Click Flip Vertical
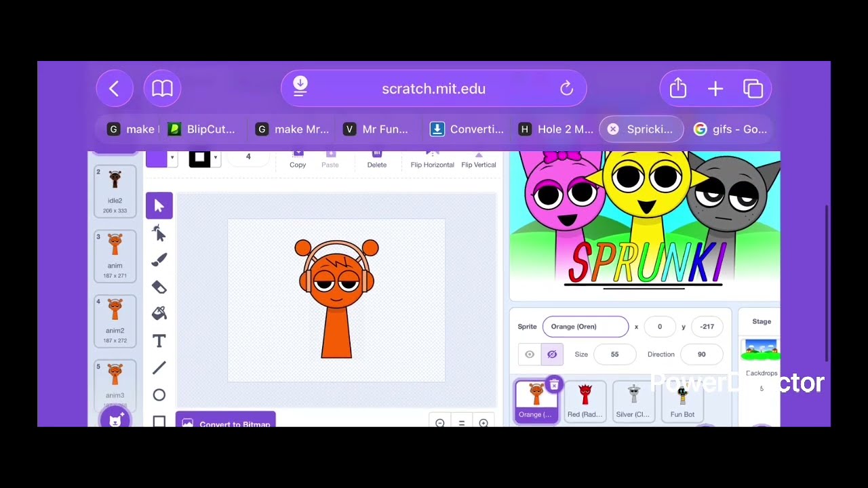The width and height of the screenshot is (868, 488). coord(479,160)
